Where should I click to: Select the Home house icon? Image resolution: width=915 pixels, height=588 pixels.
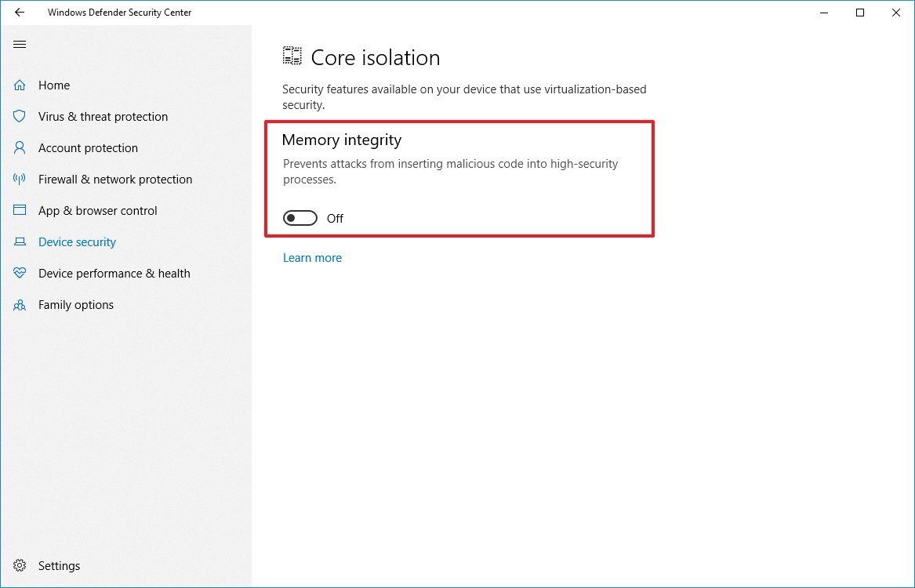tap(20, 85)
